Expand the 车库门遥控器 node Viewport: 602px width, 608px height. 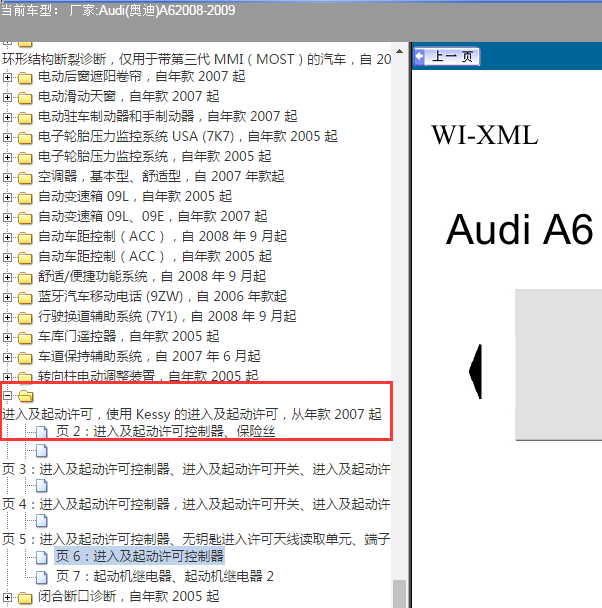pos(7,337)
